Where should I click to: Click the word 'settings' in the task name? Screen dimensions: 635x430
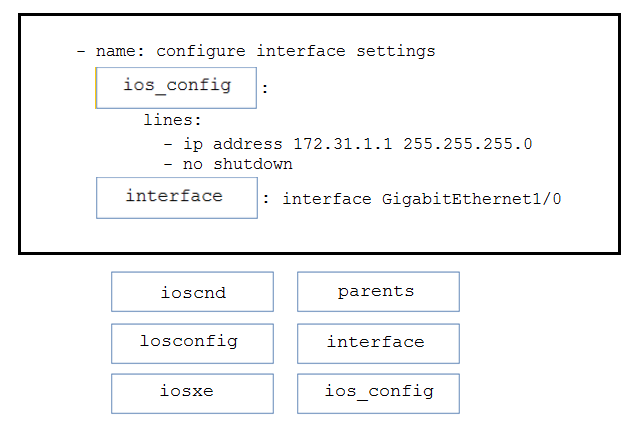click(396, 52)
